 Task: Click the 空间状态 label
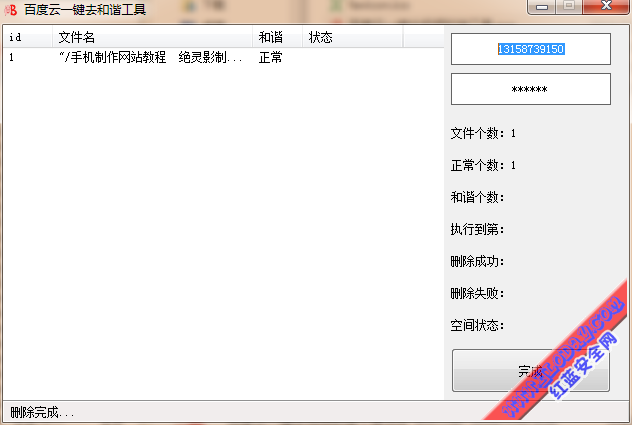point(477,325)
